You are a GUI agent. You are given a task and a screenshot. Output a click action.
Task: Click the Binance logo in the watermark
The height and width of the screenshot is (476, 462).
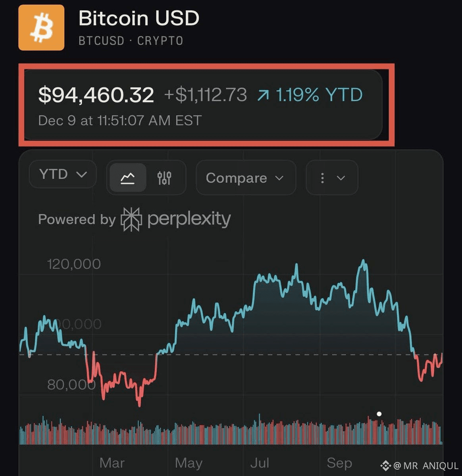click(385, 465)
